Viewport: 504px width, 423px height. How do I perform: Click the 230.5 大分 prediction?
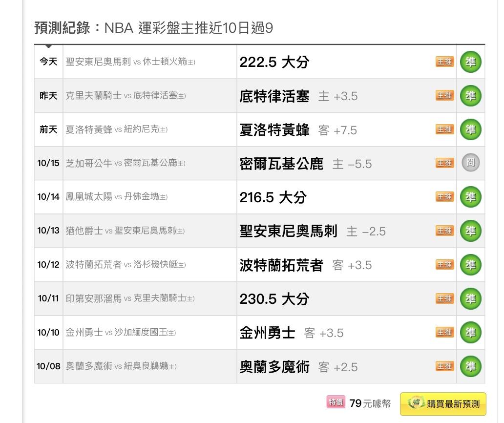274,299
